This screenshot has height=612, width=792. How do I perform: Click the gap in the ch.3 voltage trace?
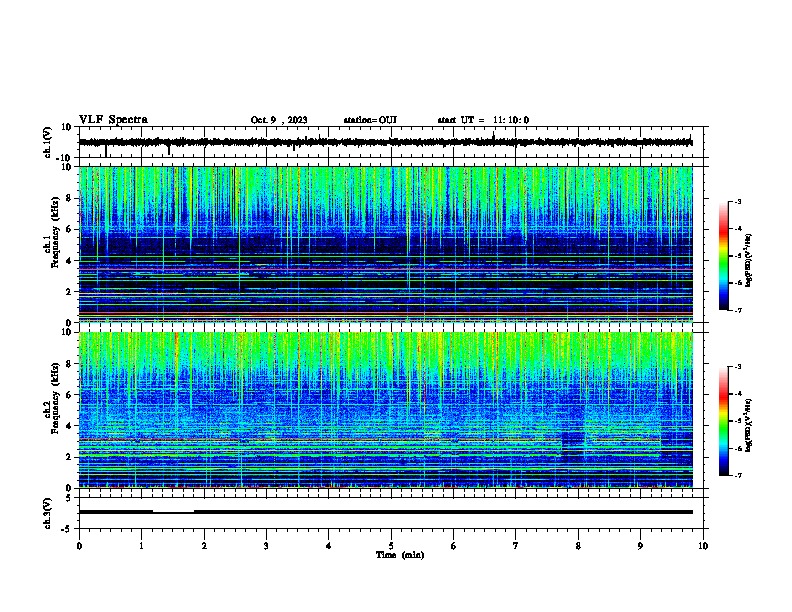(x=173, y=512)
